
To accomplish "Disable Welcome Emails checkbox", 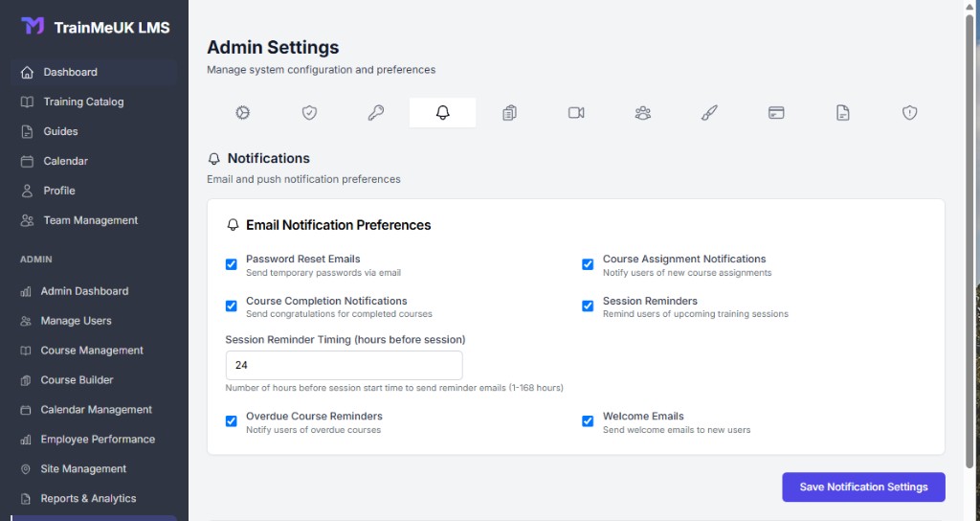I will [588, 421].
